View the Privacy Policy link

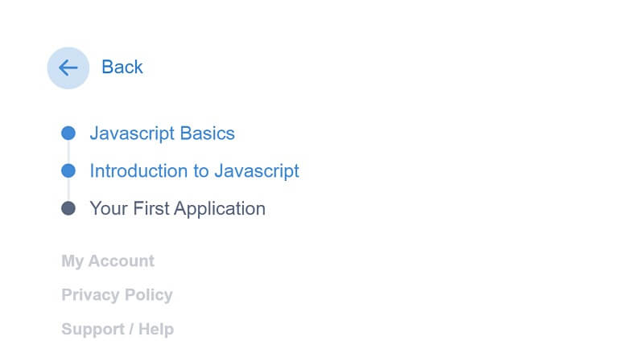(x=117, y=295)
